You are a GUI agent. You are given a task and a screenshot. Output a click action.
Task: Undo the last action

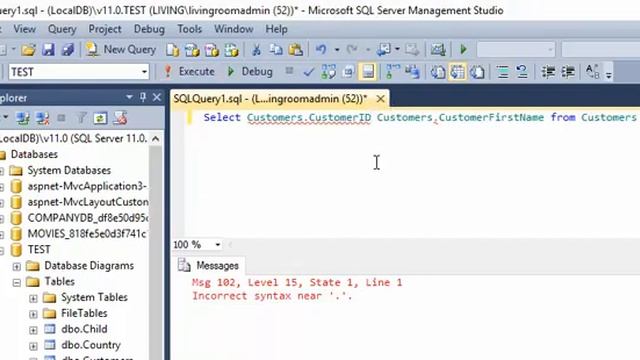321,50
